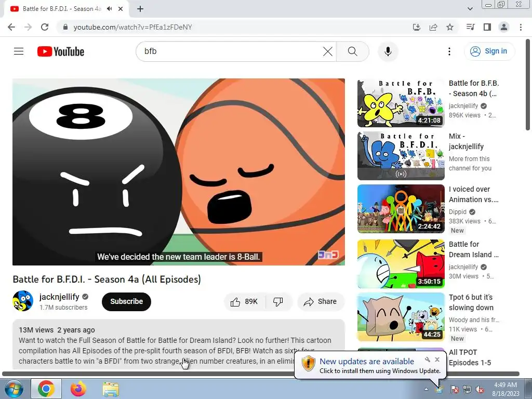Open notification balloon wrench options

point(428,360)
